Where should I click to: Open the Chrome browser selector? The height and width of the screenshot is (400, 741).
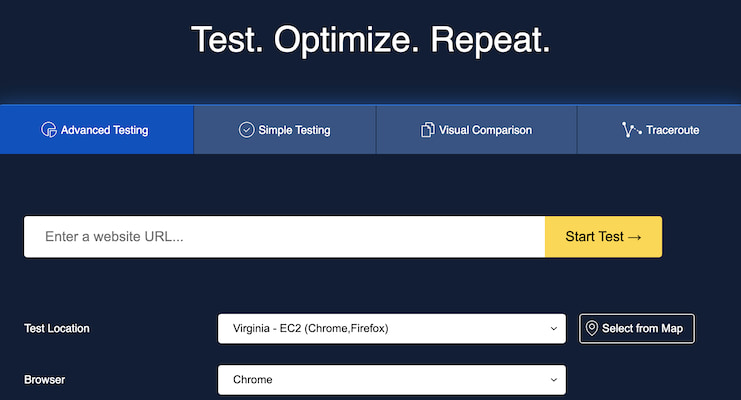392,380
